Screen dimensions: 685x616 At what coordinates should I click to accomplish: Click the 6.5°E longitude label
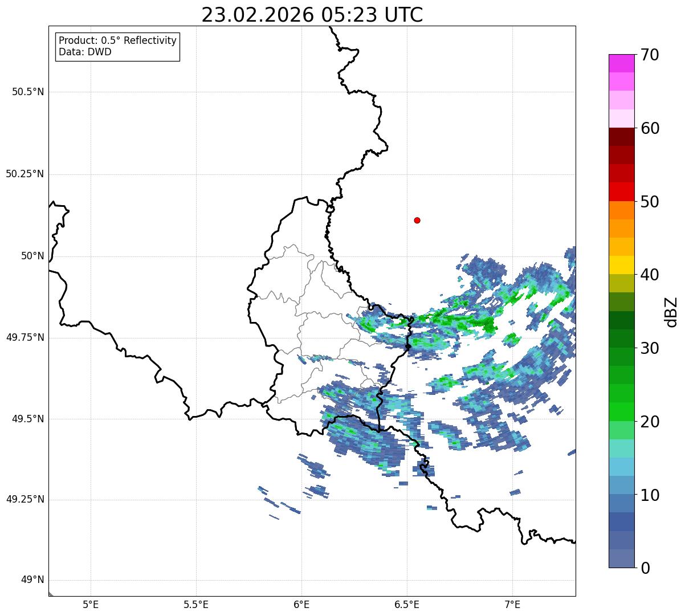click(407, 605)
